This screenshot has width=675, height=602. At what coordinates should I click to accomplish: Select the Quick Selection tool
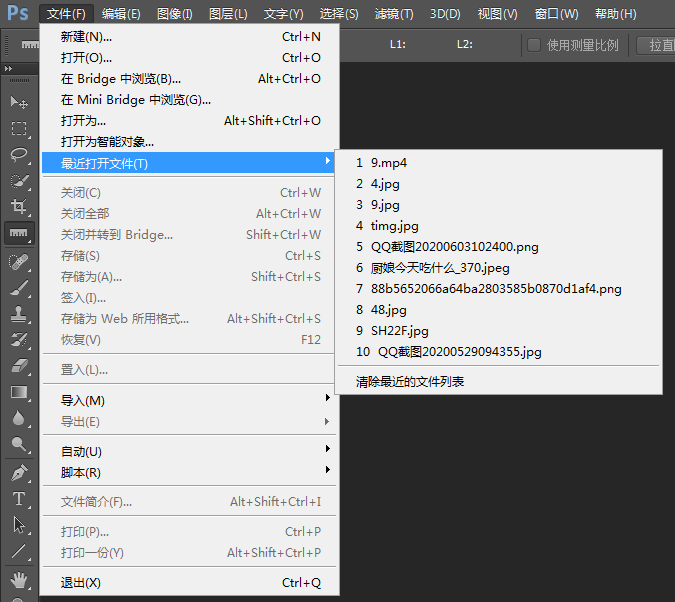point(19,181)
